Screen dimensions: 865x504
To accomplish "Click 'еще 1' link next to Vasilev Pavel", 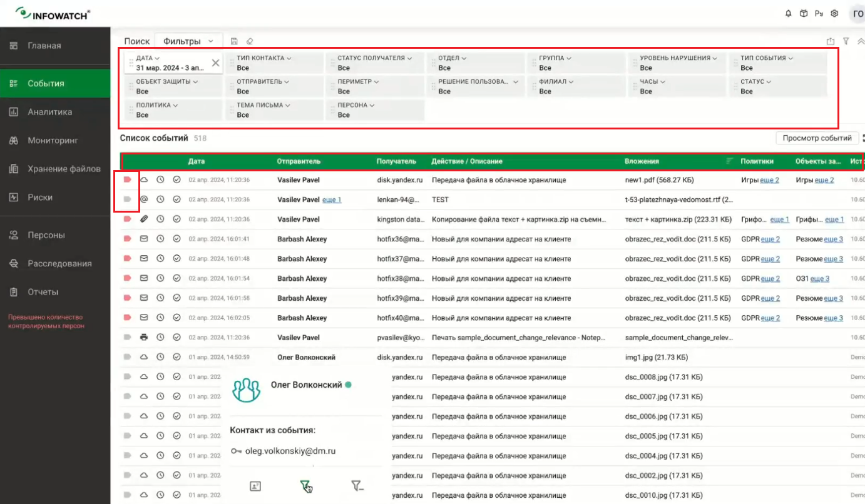I will (x=332, y=199).
